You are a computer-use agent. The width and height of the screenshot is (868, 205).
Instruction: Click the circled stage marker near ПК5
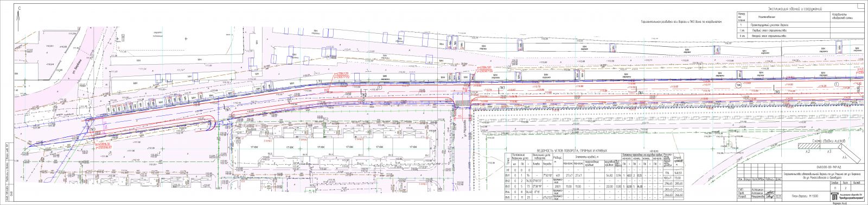pyautogui.click(x=738, y=85)
